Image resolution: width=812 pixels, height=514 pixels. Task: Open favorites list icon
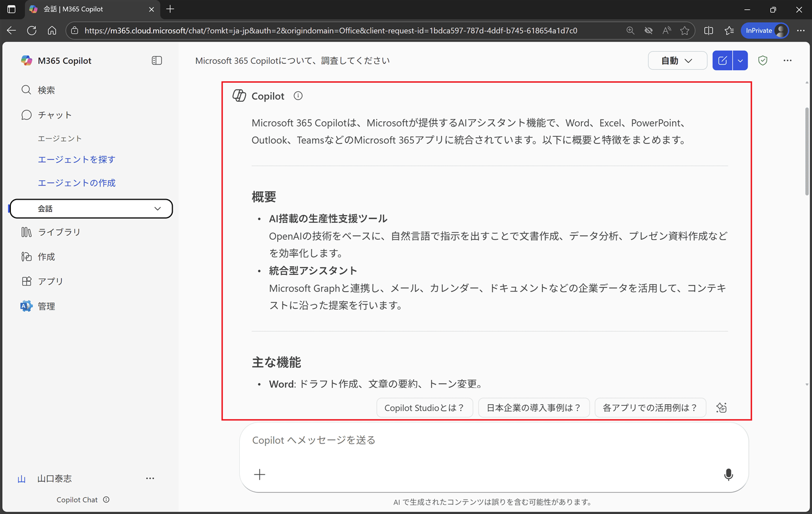tap(729, 30)
